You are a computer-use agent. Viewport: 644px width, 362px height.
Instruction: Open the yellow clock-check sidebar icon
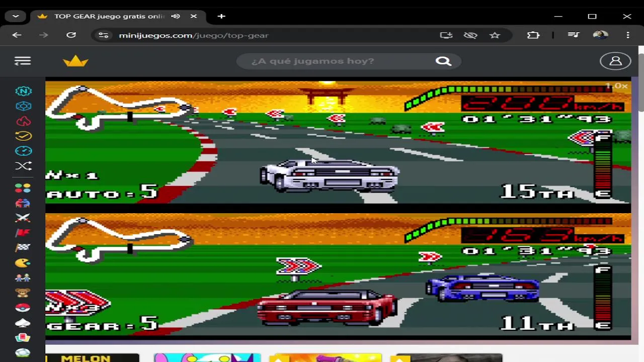pyautogui.click(x=23, y=136)
